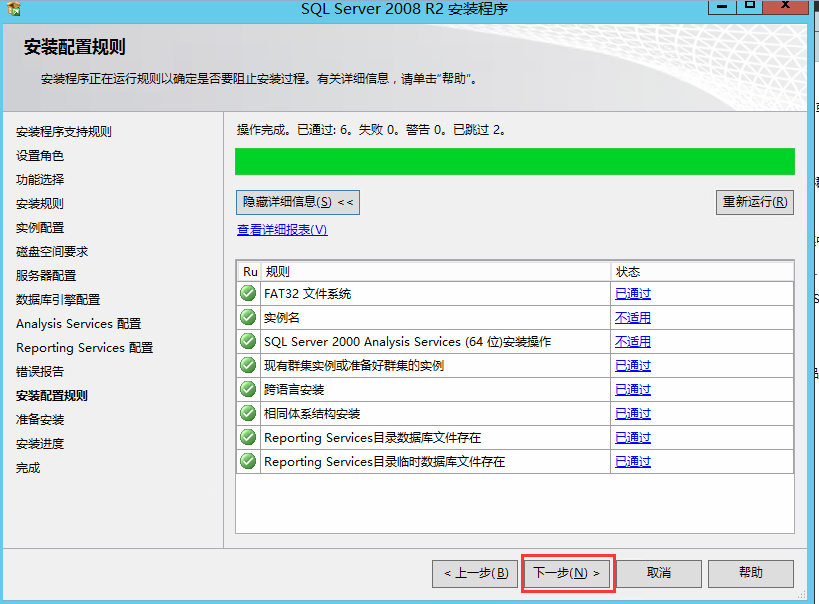The image size is (819, 604).
Task: Click rule text 实例名
Action: [282, 318]
